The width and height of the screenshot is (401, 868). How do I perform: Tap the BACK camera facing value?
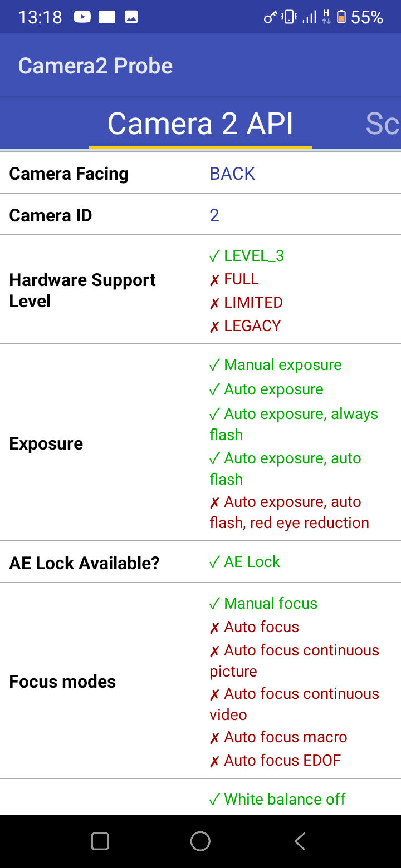click(232, 174)
